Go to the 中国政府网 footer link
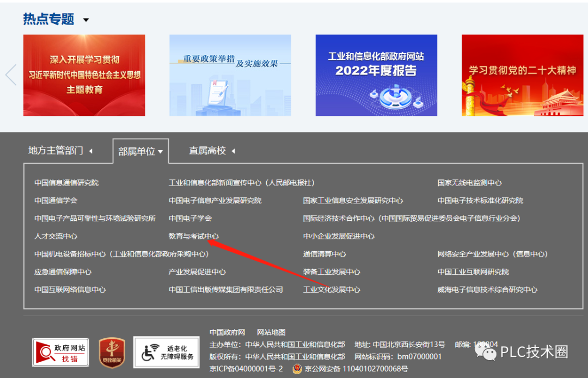Screen dimensions: 588x378 point(227,332)
